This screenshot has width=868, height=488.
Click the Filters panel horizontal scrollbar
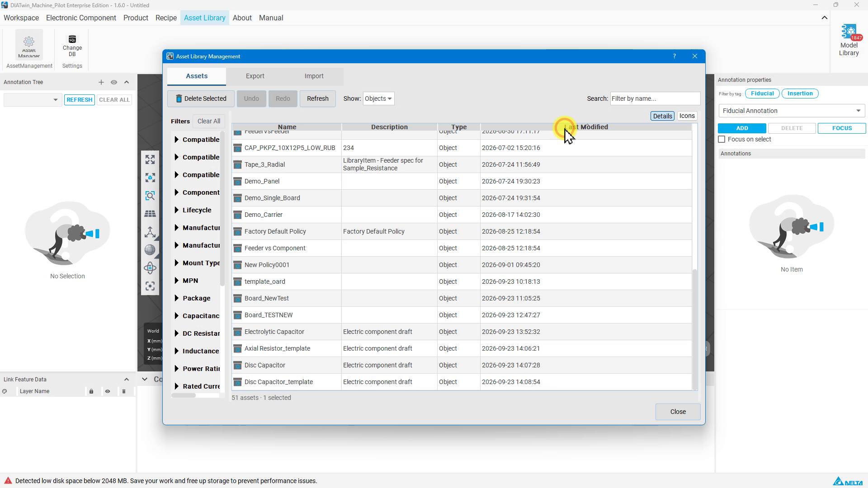click(x=184, y=396)
